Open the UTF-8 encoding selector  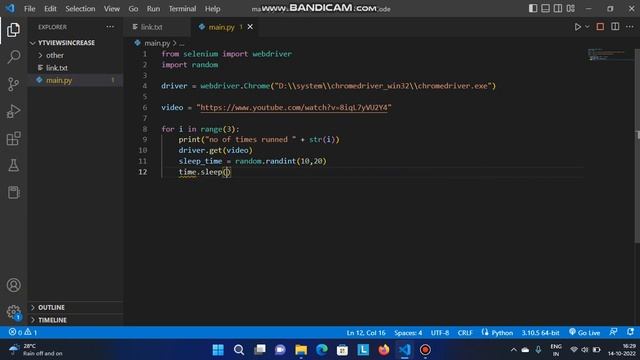440,332
